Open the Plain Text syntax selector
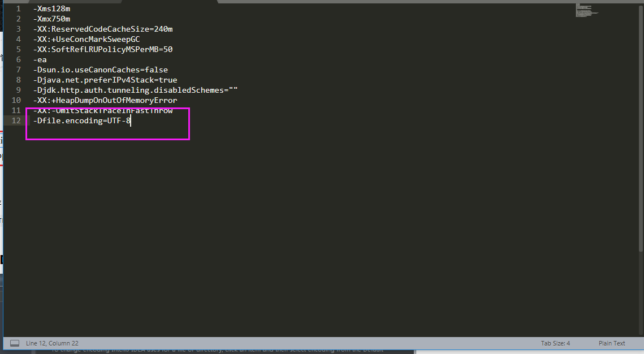The height and width of the screenshot is (354, 644). pos(612,343)
